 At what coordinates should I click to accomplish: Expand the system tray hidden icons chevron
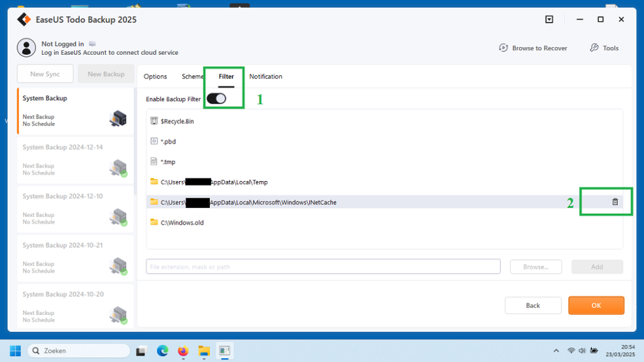pyautogui.click(x=556, y=351)
